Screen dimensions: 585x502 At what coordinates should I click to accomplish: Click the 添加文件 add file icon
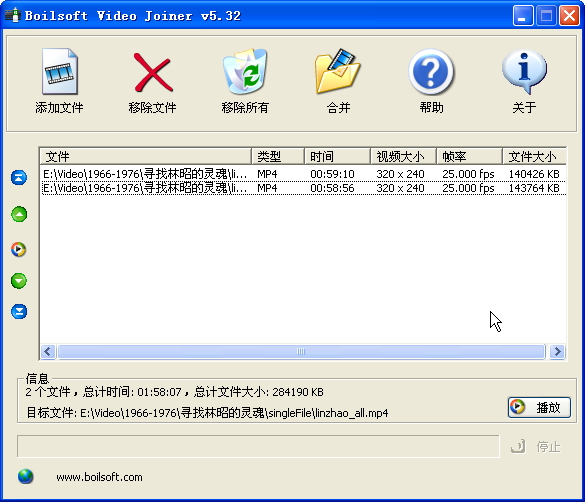pyautogui.click(x=59, y=71)
